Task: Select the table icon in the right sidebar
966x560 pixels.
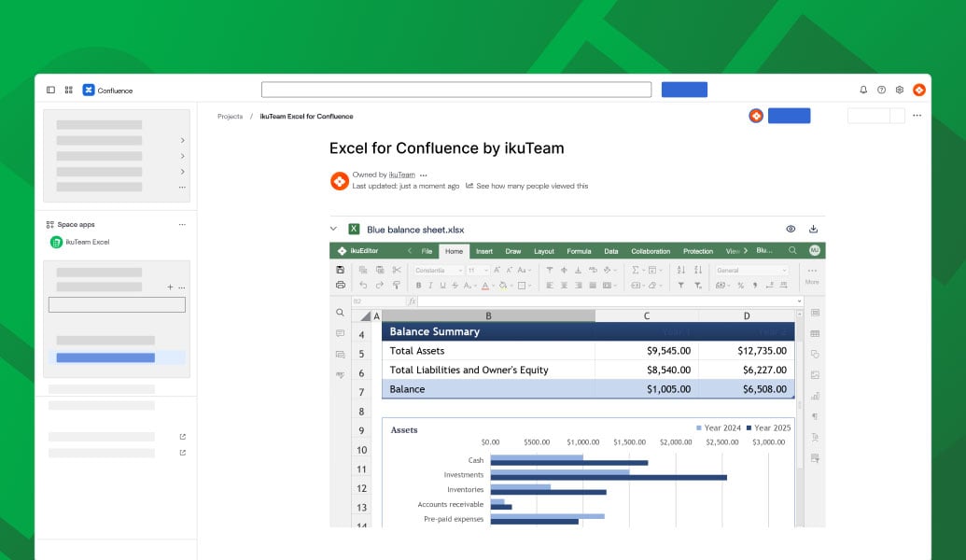Action: pyautogui.click(x=814, y=333)
